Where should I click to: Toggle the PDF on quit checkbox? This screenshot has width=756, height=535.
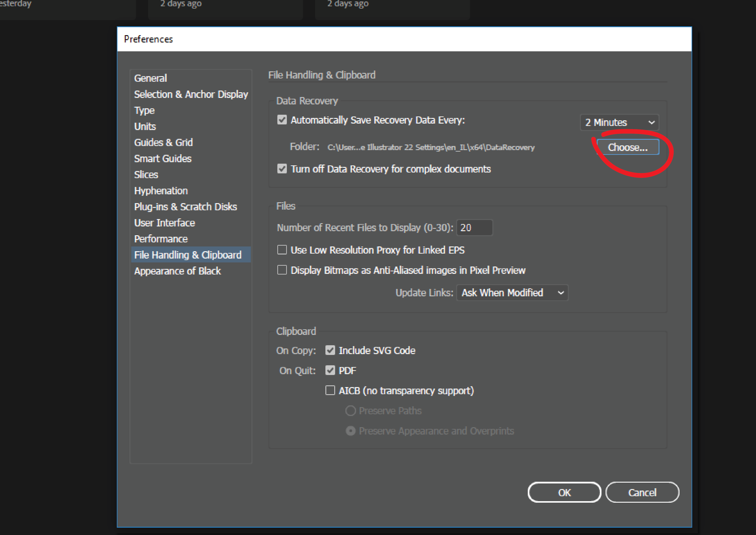pos(330,370)
